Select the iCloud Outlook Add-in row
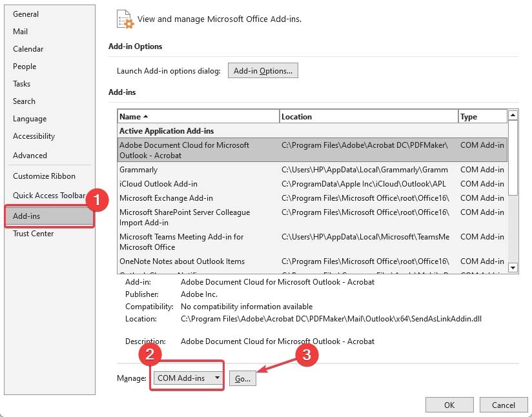This screenshot has width=532, height=417. tap(312, 183)
